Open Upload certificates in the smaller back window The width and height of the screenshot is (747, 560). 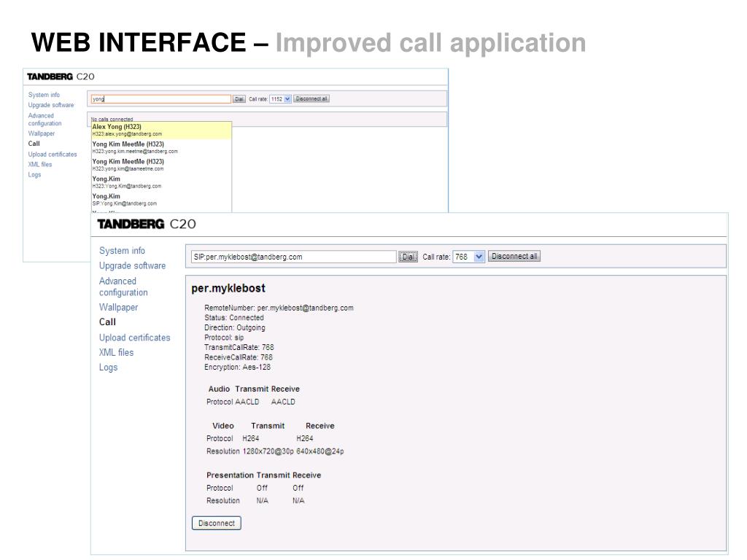point(53,155)
